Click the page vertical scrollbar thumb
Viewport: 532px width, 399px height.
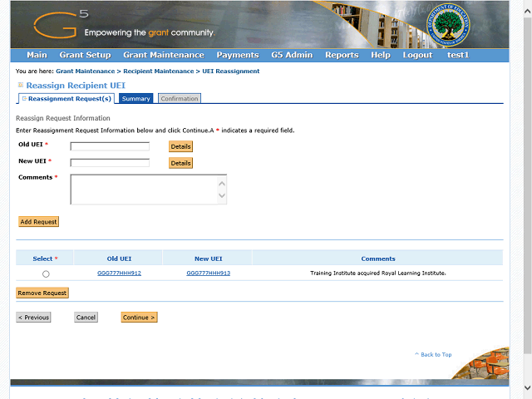point(527,186)
